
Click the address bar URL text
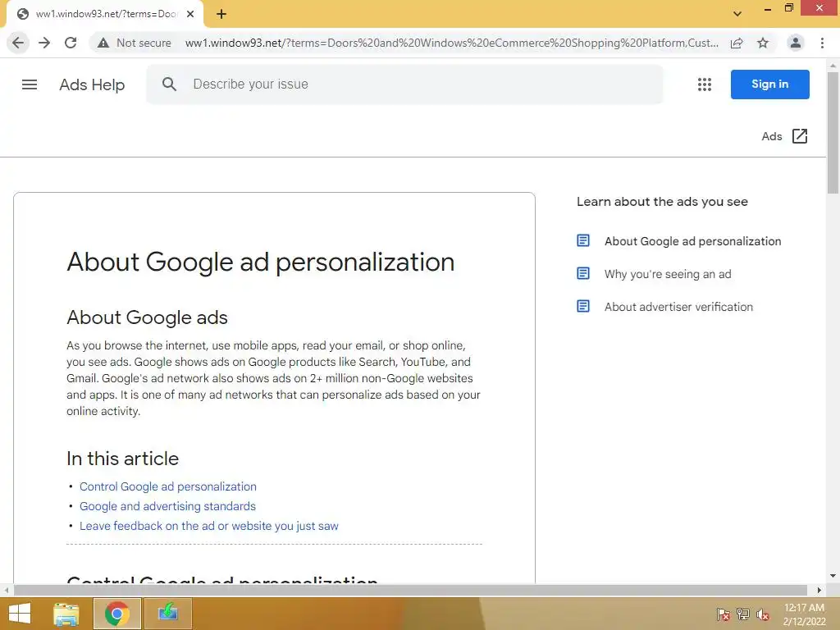click(x=452, y=43)
